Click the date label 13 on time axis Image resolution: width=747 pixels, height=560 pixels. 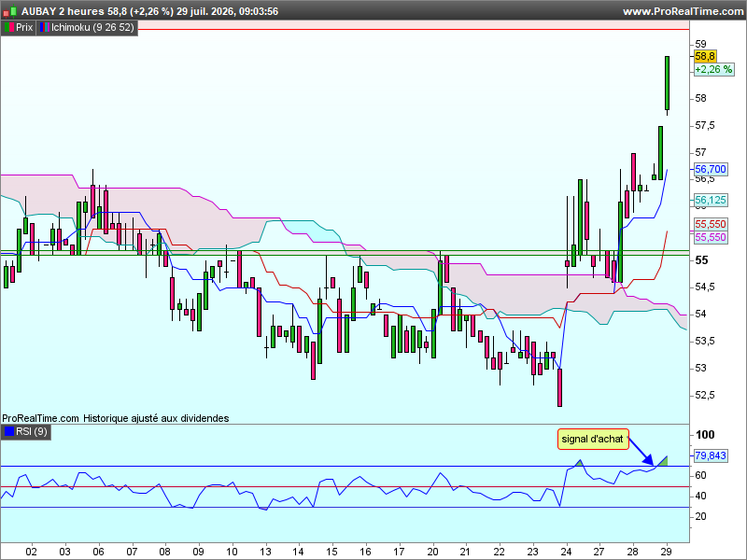click(x=265, y=552)
